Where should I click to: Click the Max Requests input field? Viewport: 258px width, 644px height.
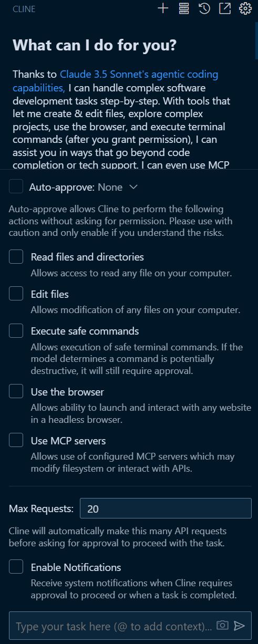click(166, 508)
